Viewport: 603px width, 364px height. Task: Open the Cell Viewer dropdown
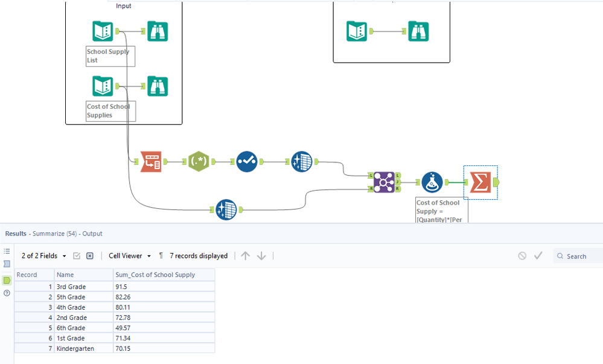130,256
